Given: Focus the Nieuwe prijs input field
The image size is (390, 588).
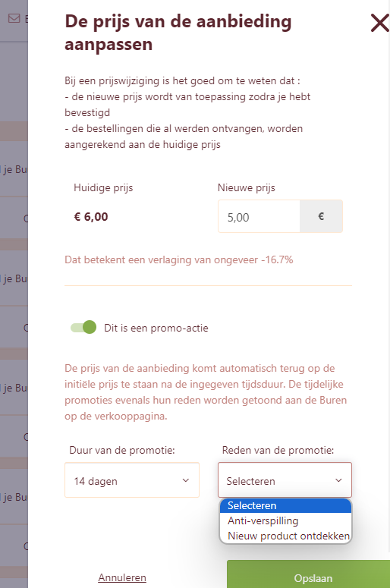Looking at the screenshot, I should tap(259, 217).
